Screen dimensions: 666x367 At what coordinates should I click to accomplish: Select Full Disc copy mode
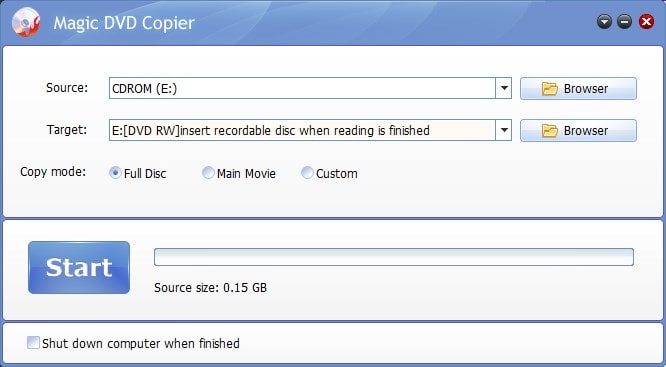[x=115, y=173]
